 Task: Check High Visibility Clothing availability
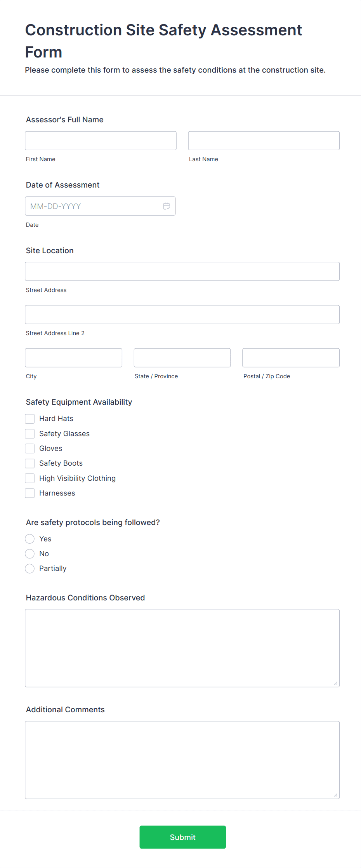[30, 478]
